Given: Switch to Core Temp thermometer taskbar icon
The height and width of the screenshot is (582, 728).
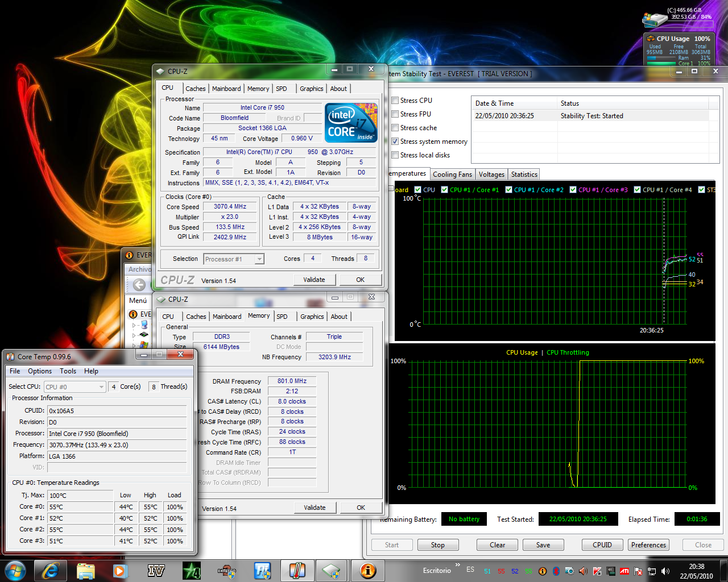Looking at the screenshot, I should click(x=297, y=570).
